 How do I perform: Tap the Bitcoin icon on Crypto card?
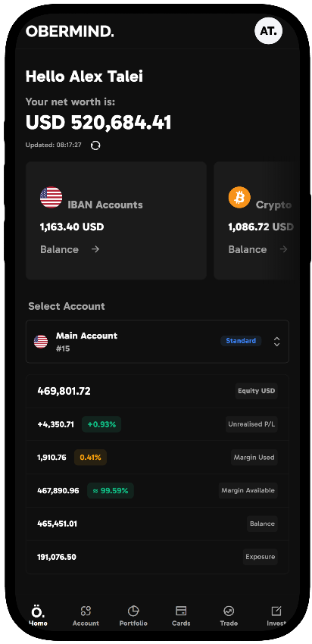coord(239,198)
